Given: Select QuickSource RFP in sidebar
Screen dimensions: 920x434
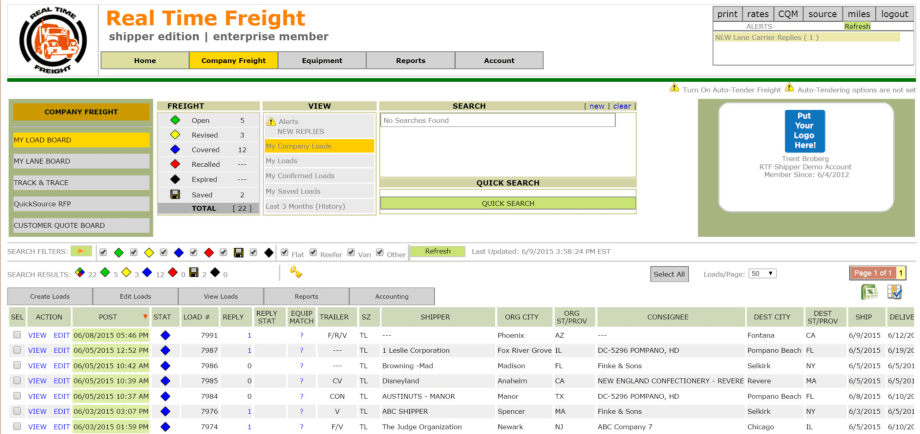Looking at the screenshot, I should click(x=82, y=204).
